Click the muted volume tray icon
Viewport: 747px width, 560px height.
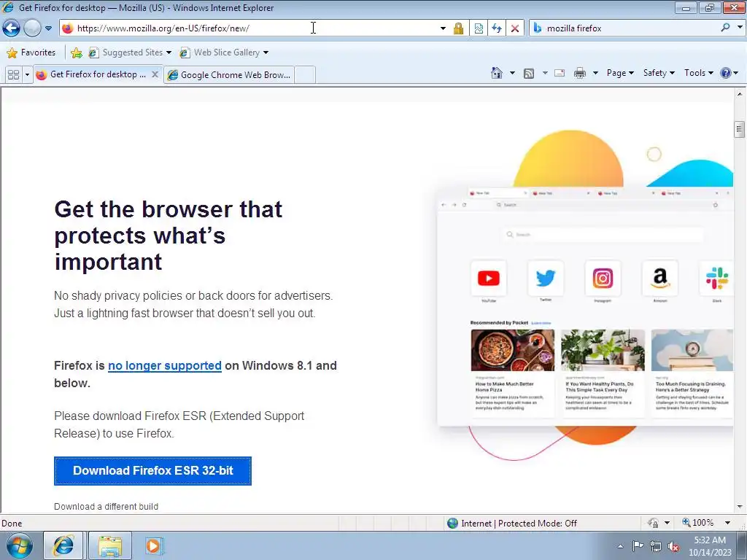click(x=673, y=546)
